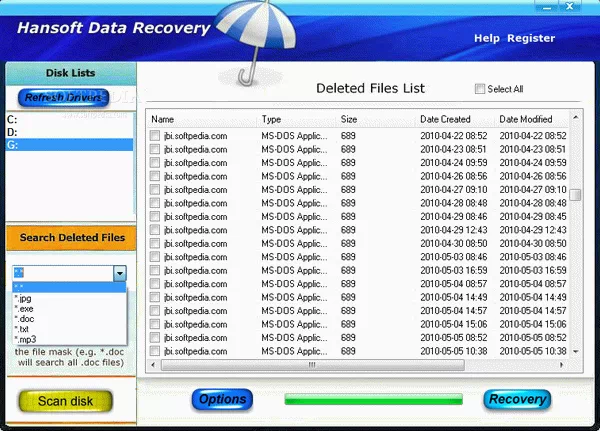Viewport: 600px width, 431px height.
Task: Check the file dated 2010-04-27 09:10
Action: coord(155,189)
